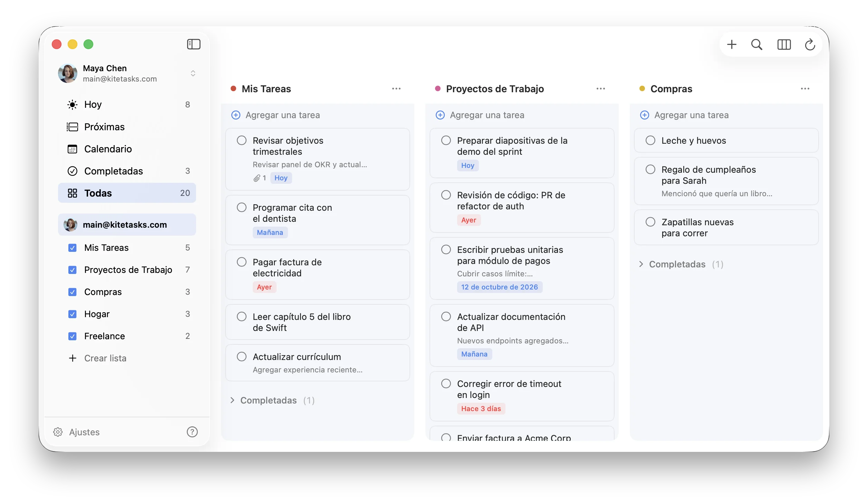Click attachment paperclip on Revisar objetivos task

click(x=257, y=178)
